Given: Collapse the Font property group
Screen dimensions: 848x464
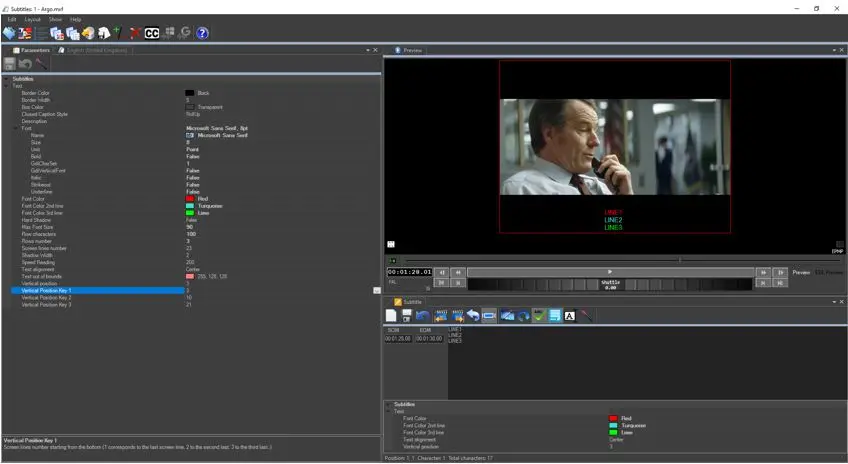Looking at the screenshot, I should [x=15, y=128].
